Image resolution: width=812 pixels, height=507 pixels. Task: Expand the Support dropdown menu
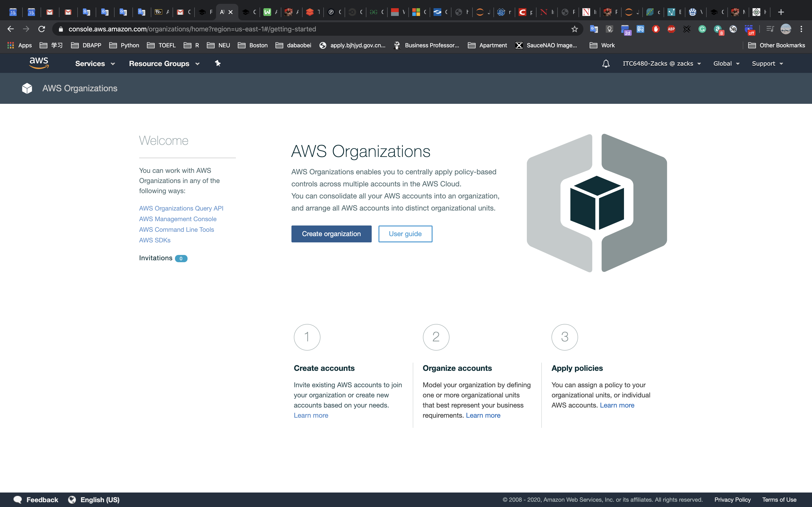[767, 64]
